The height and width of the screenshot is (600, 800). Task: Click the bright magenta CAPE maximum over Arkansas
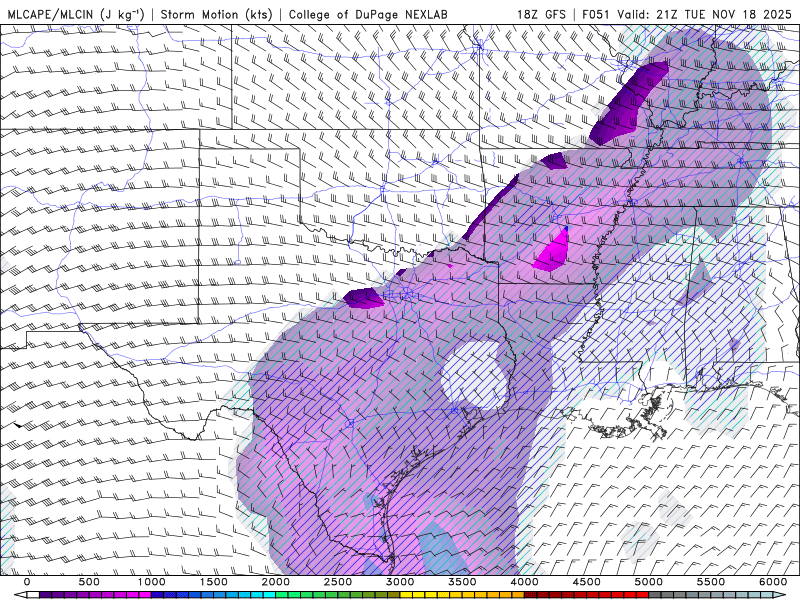click(553, 250)
